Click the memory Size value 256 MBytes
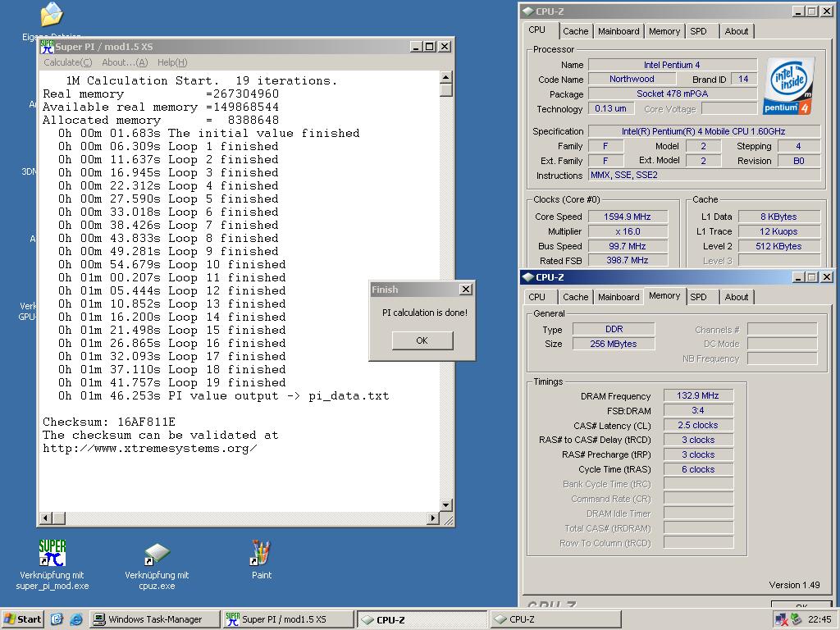The height and width of the screenshot is (630, 840). pyautogui.click(x=614, y=344)
